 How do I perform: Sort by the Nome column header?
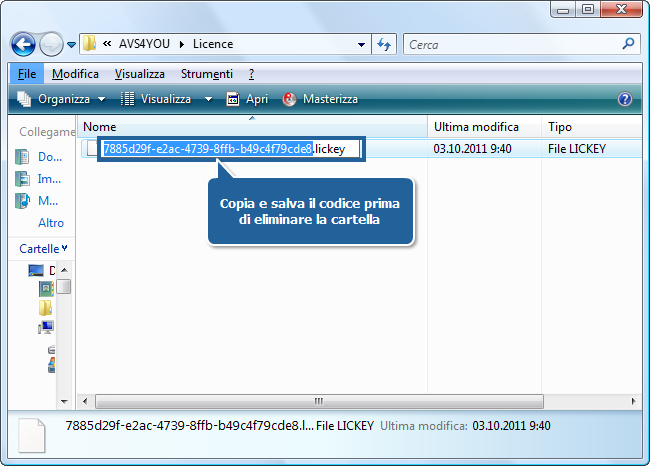tap(252, 127)
